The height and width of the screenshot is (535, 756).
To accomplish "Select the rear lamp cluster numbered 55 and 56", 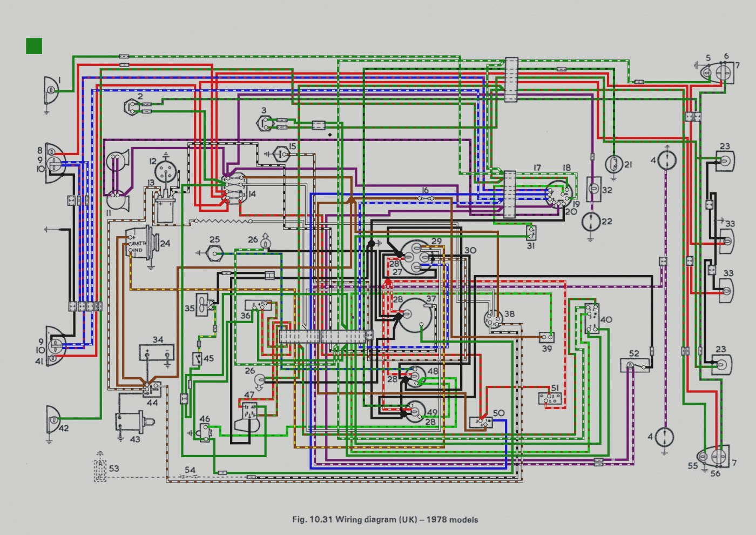I will click(714, 457).
